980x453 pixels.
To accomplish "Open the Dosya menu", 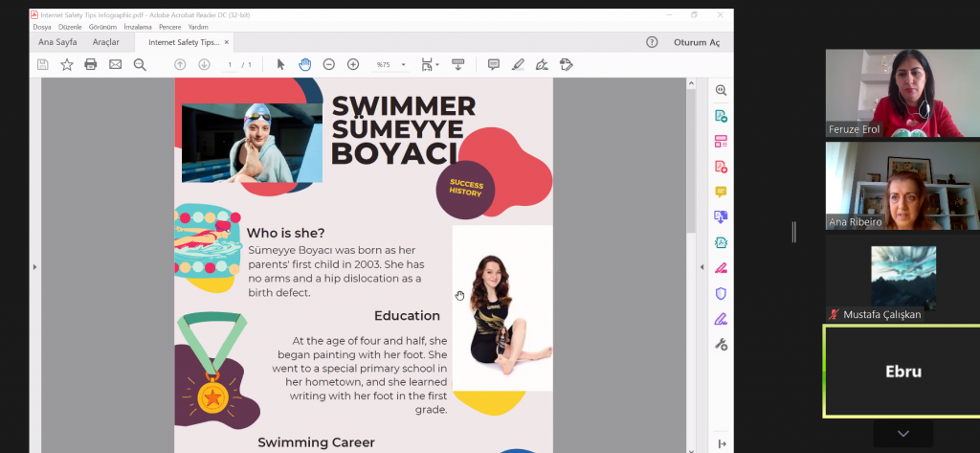I will (x=42, y=27).
